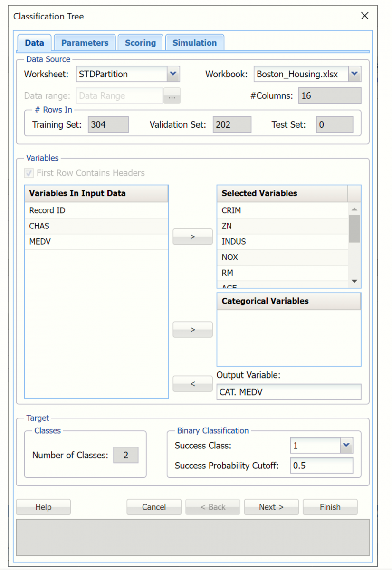The height and width of the screenshot is (570, 392).
Task: Go to the Simulation tab
Action: pyautogui.click(x=194, y=43)
